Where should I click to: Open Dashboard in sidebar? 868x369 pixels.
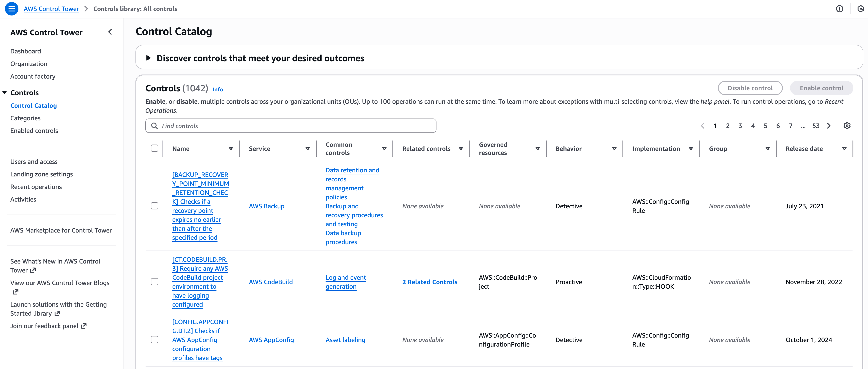click(x=26, y=51)
